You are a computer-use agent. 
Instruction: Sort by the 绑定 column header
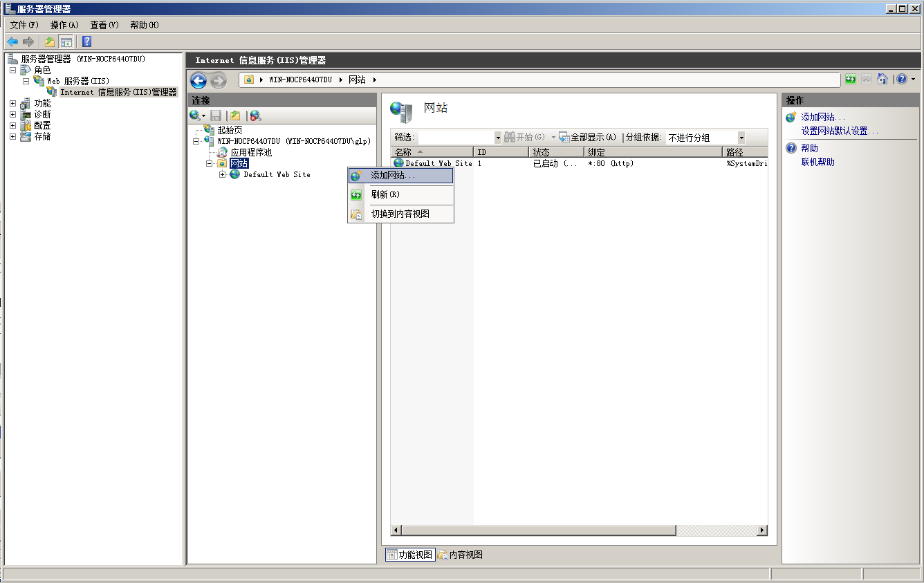point(654,152)
